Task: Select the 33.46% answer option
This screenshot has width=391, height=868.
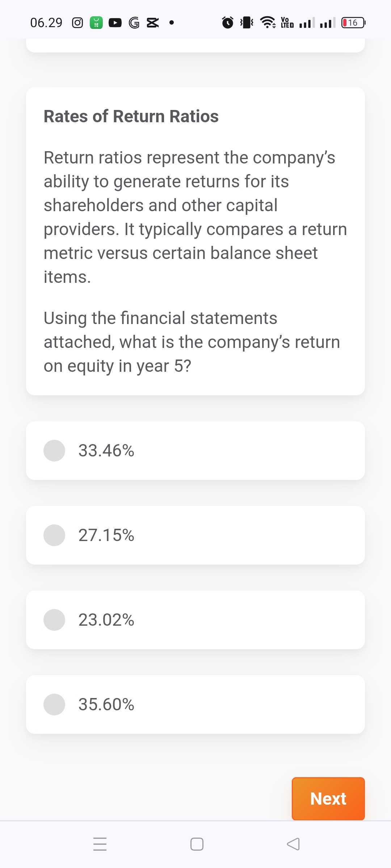Action: pos(195,450)
